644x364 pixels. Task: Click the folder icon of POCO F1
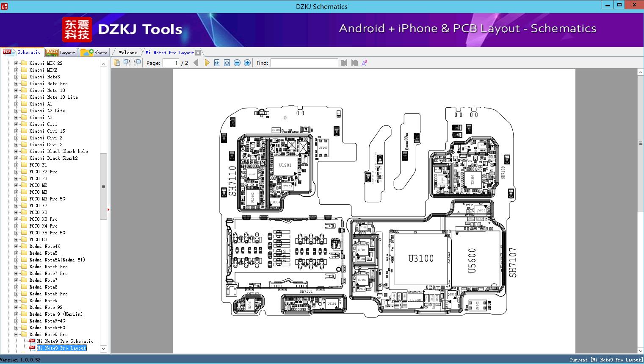coord(24,165)
